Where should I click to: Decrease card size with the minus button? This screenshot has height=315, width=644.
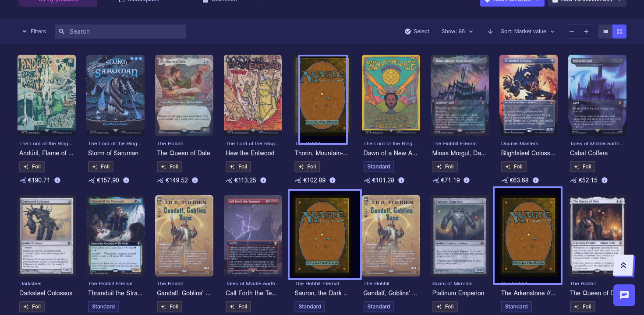pyautogui.click(x=572, y=31)
